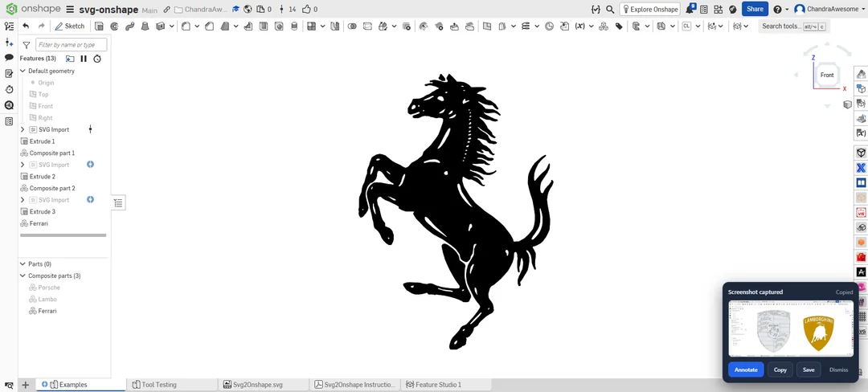This screenshot has height=392, width=868.
Task: Select the Boolean tool
Action: (x=352, y=26)
